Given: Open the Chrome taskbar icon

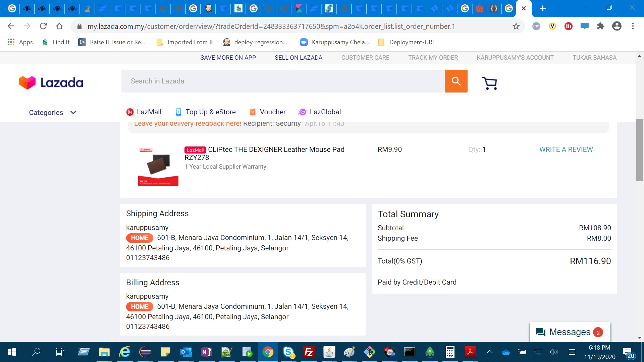Looking at the screenshot, I should click(268, 352).
